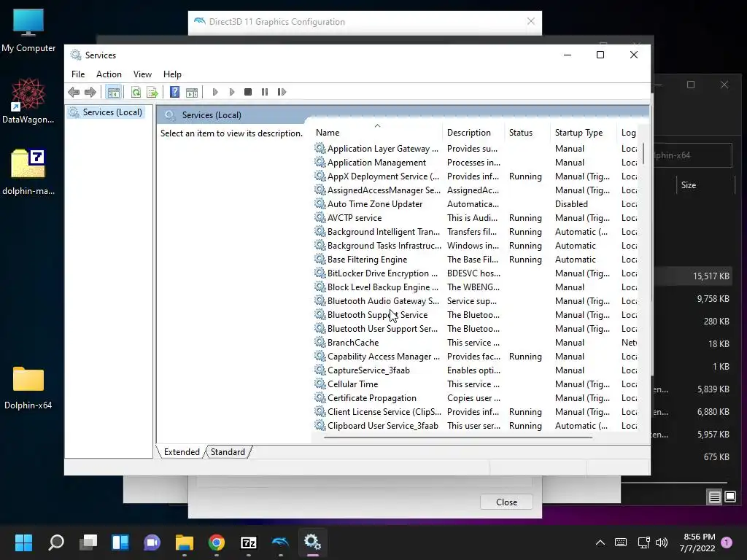Click the Stop Service square icon
Viewport: 747px width, 560px height.
pyautogui.click(x=248, y=92)
